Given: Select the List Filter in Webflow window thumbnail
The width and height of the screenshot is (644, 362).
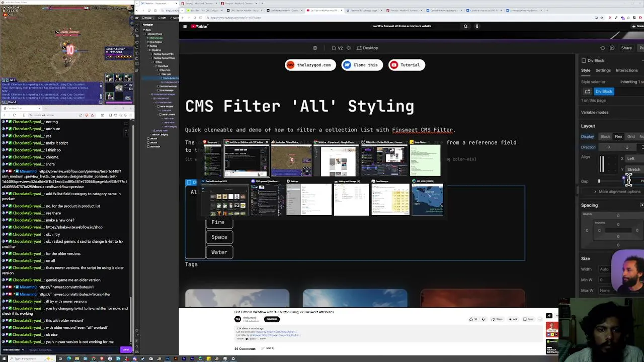Looking at the screenshot, I should 247,159.
